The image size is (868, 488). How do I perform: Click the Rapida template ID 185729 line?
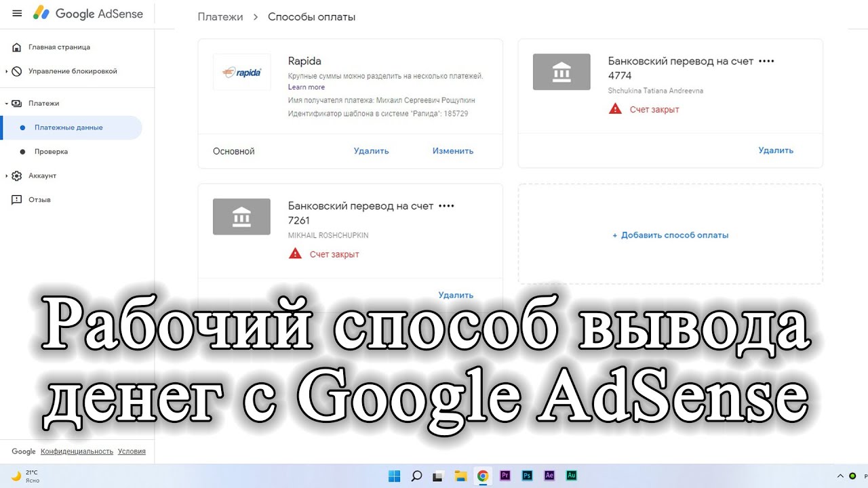(378, 114)
